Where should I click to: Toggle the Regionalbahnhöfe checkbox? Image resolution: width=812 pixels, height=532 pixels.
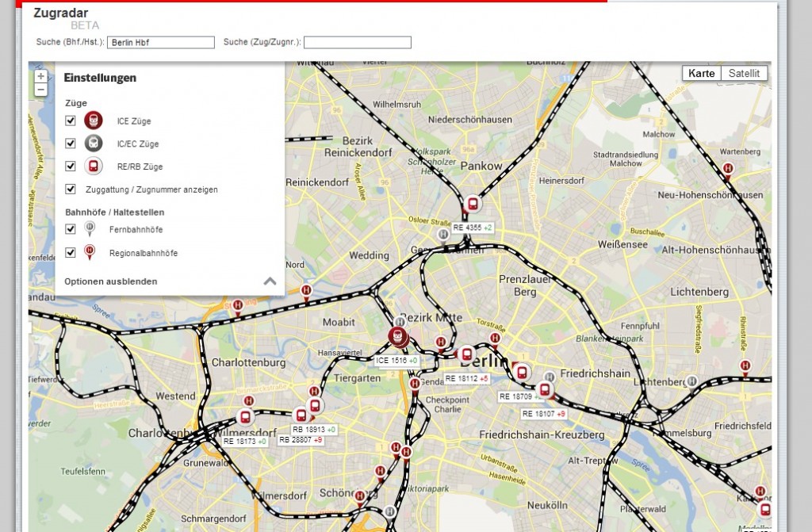pyautogui.click(x=71, y=252)
